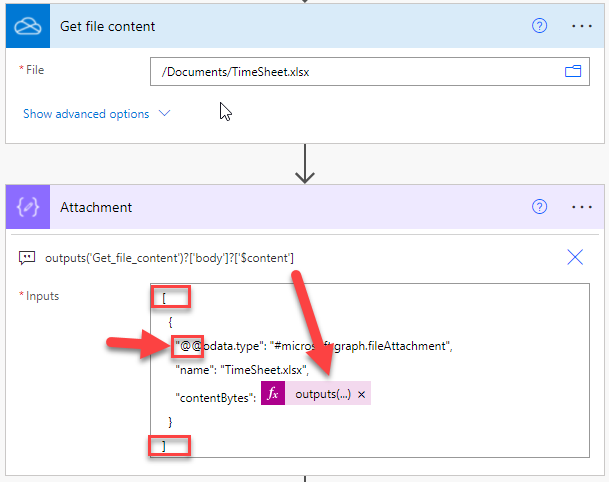
Task: Open help for Get file content action
Action: (x=540, y=26)
